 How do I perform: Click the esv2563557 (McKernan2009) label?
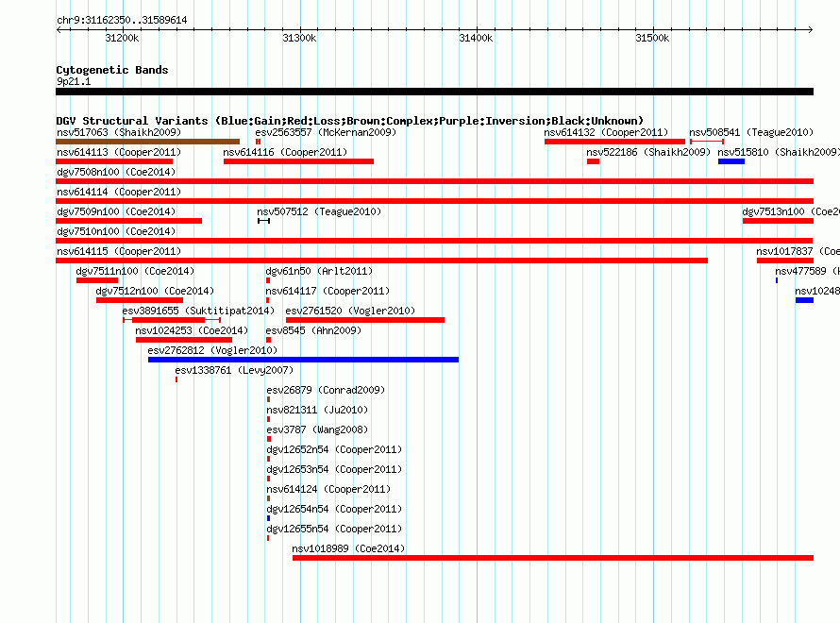click(326, 132)
